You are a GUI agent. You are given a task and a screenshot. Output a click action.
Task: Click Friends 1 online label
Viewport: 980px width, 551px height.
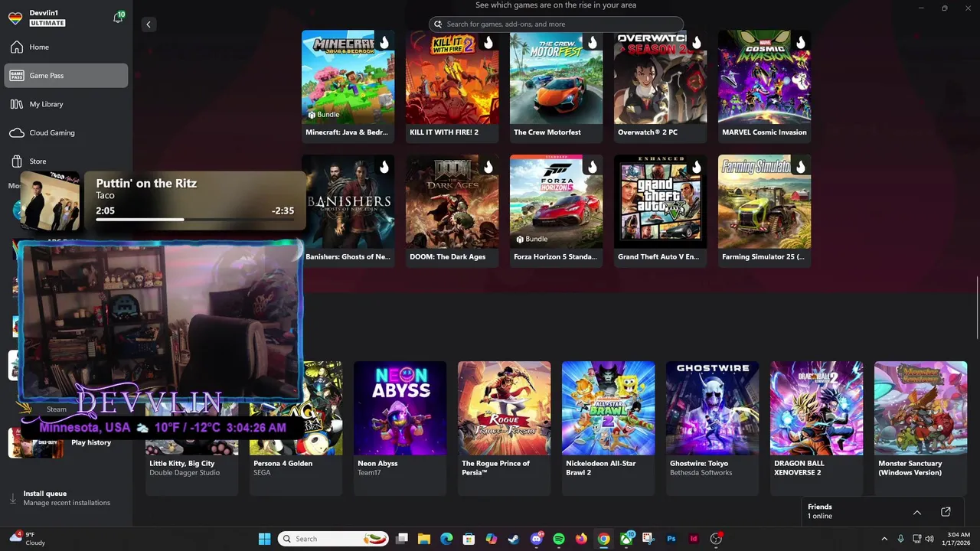pyautogui.click(x=820, y=511)
